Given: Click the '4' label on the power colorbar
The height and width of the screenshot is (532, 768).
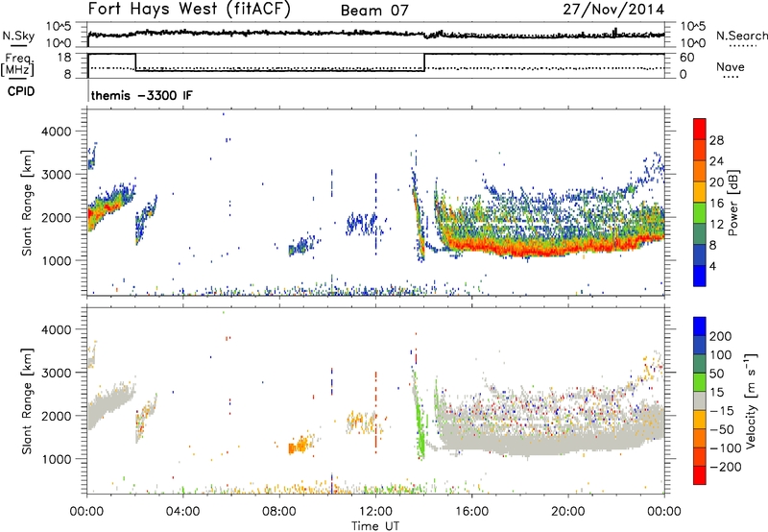Looking at the screenshot, I should 712,266.
